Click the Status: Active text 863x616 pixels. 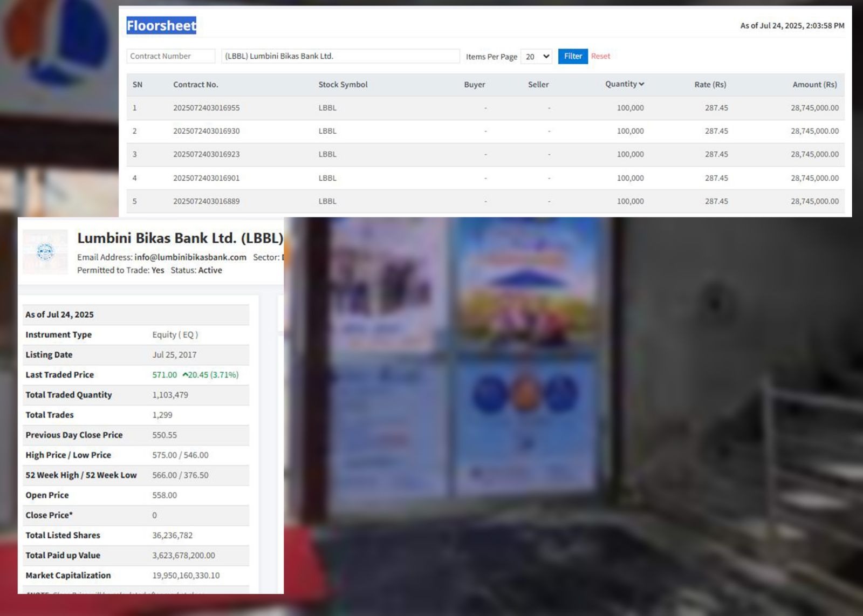click(x=196, y=270)
